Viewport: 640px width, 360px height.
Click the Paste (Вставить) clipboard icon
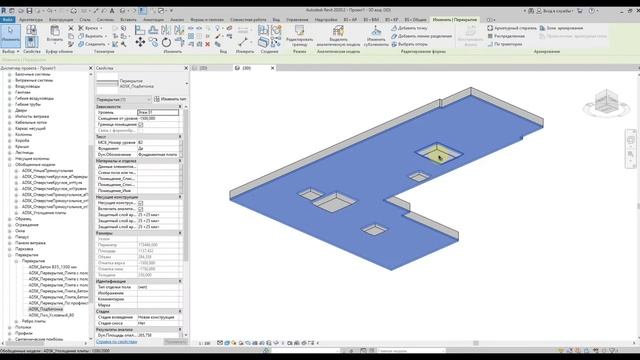pyautogui.click(x=55, y=31)
